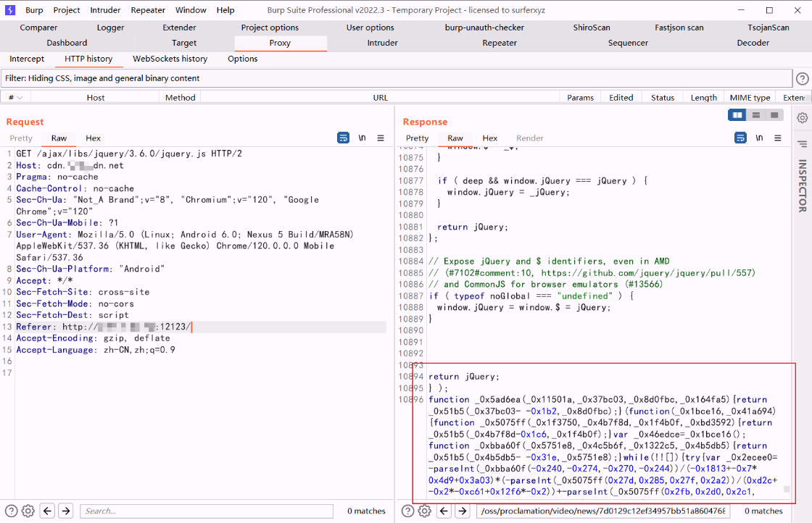
Task: Toggle \n non-printable characters in Response panel
Action: (x=759, y=138)
